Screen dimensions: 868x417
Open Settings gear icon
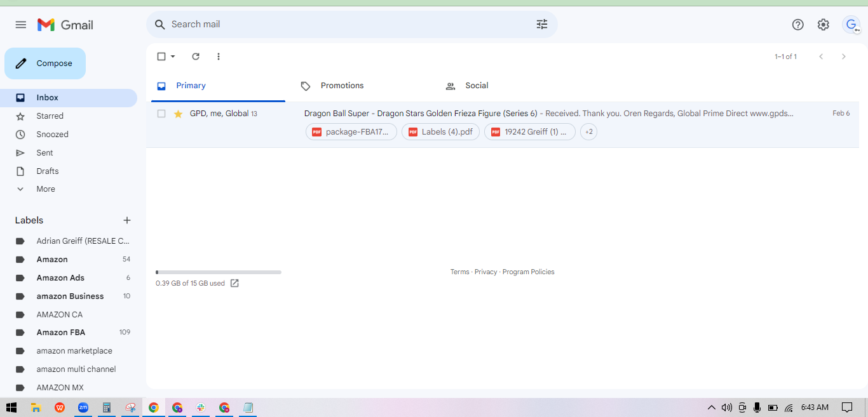click(824, 25)
